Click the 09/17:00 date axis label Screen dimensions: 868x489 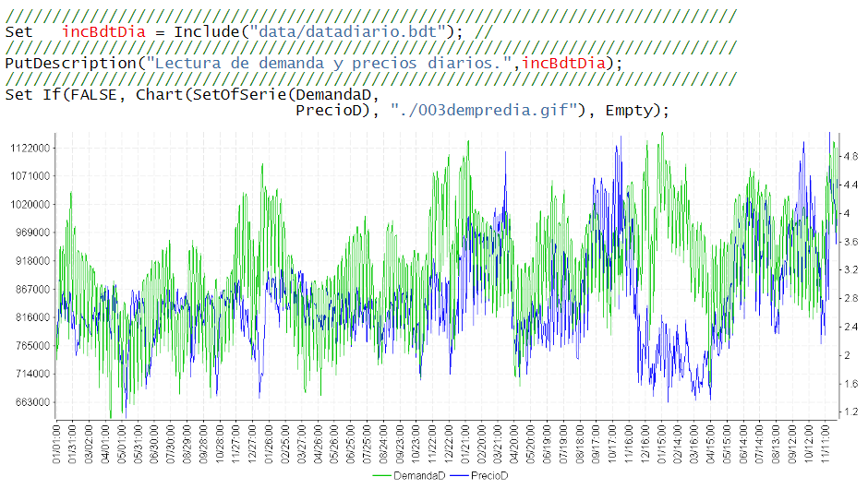pyautogui.click(x=596, y=444)
